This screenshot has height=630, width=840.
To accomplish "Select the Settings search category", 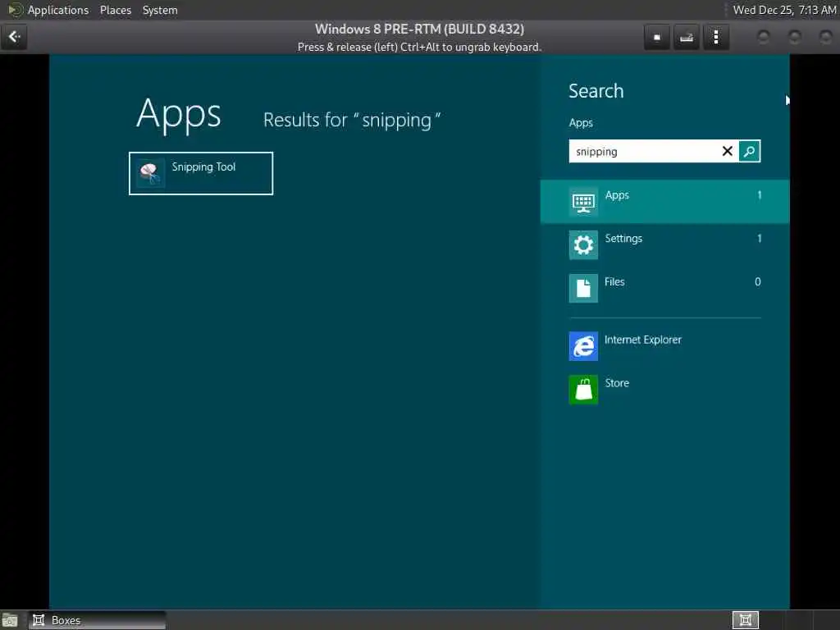I will (x=664, y=244).
